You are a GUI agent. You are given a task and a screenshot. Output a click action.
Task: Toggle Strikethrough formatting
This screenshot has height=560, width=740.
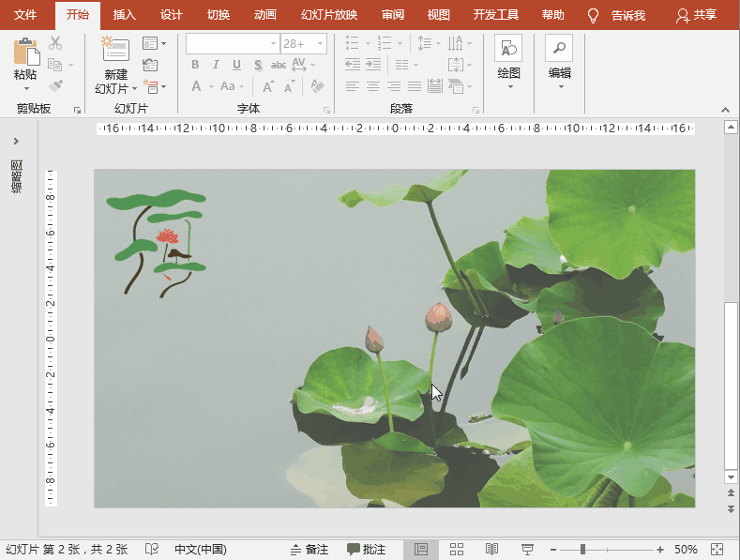click(x=279, y=65)
